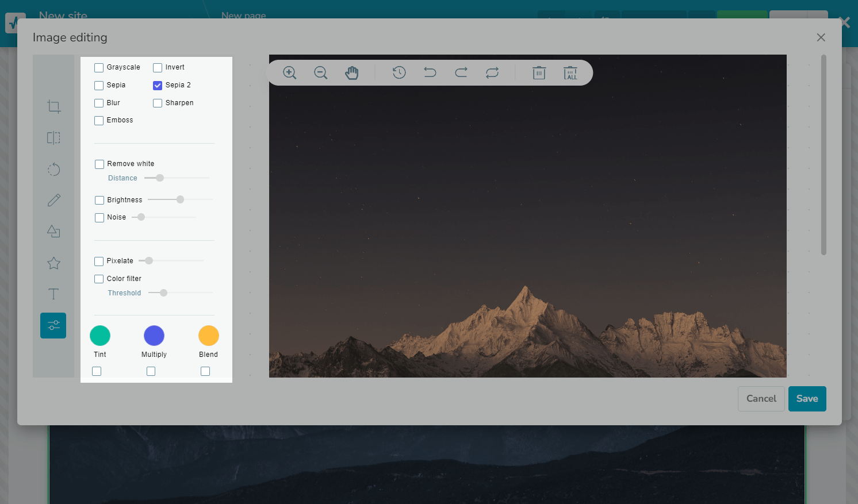Open the orange Blend color swatch

(209, 336)
